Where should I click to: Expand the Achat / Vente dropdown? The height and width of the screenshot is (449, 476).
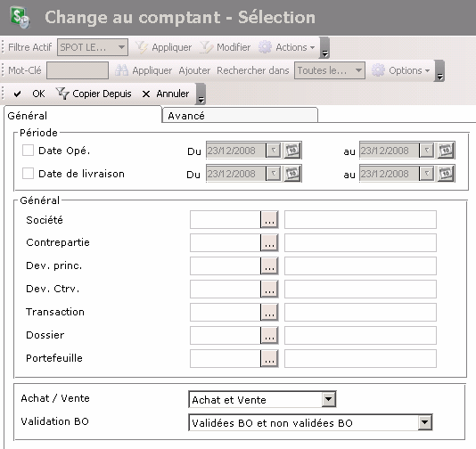point(328,399)
